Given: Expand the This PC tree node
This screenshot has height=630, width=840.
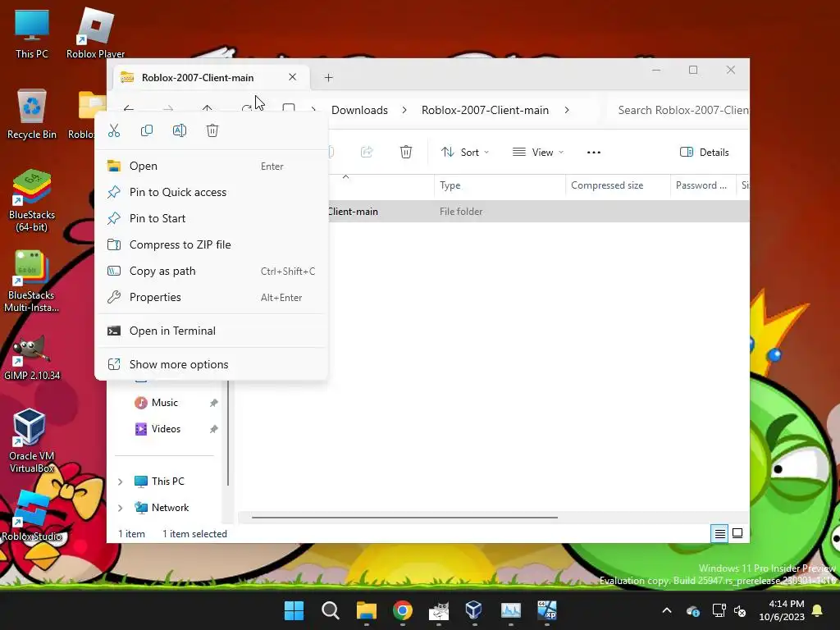Looking at the screenshot, I should pyautogui.click(x=120, y=482).
